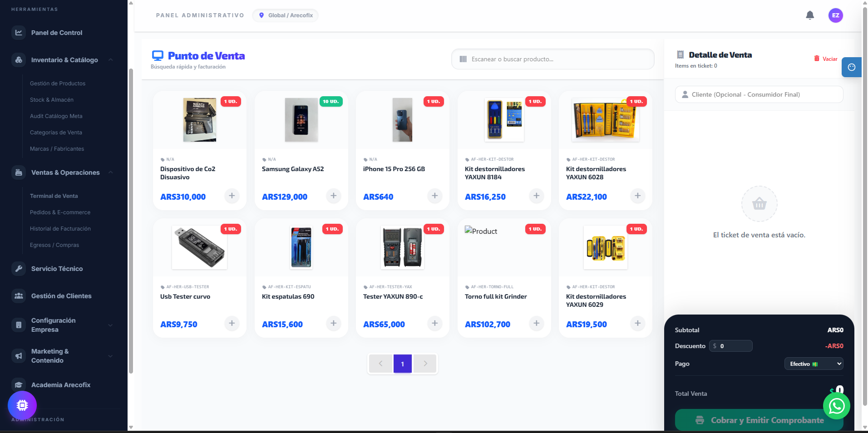Viewport: 868px width, 433px height.
Task: Click the 10 UD. stock badge
Action: click(x=331, y=102)
